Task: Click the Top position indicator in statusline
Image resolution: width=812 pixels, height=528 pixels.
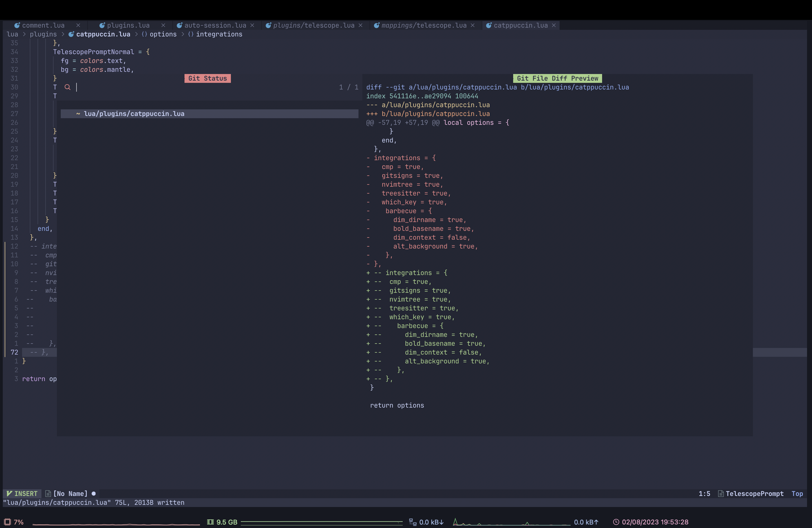Action: pyautogui.click(x=798, y=493)
